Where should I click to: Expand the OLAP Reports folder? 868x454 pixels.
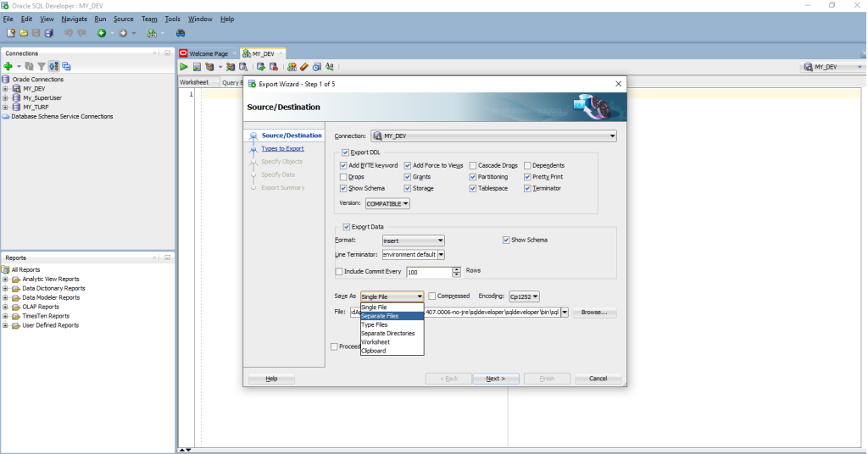[x=6, y=307]
